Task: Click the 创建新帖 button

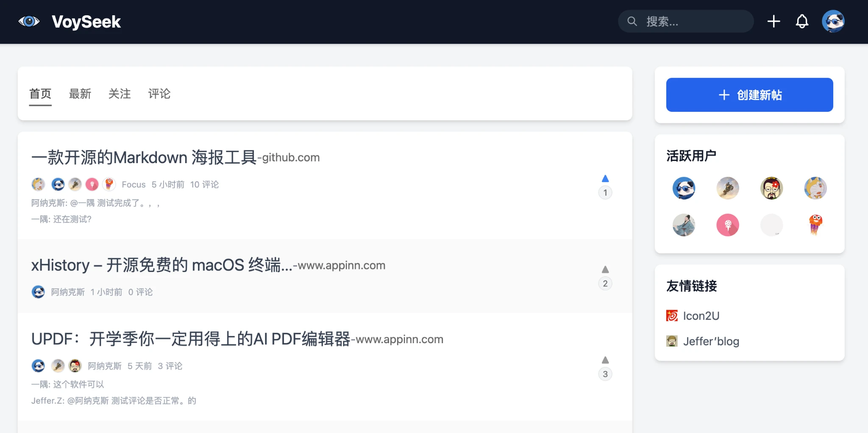Action: point(749,95)
